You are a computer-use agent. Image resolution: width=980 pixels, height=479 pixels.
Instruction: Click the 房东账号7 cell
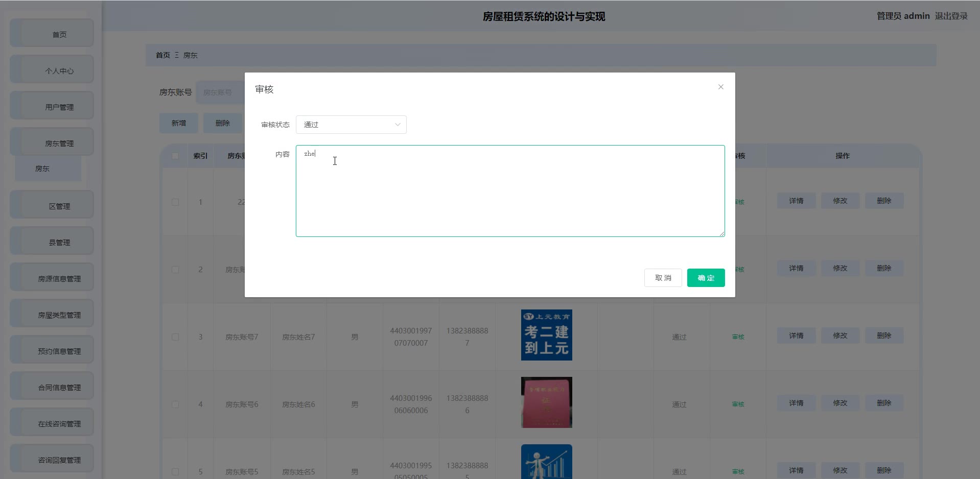point(242,337)
